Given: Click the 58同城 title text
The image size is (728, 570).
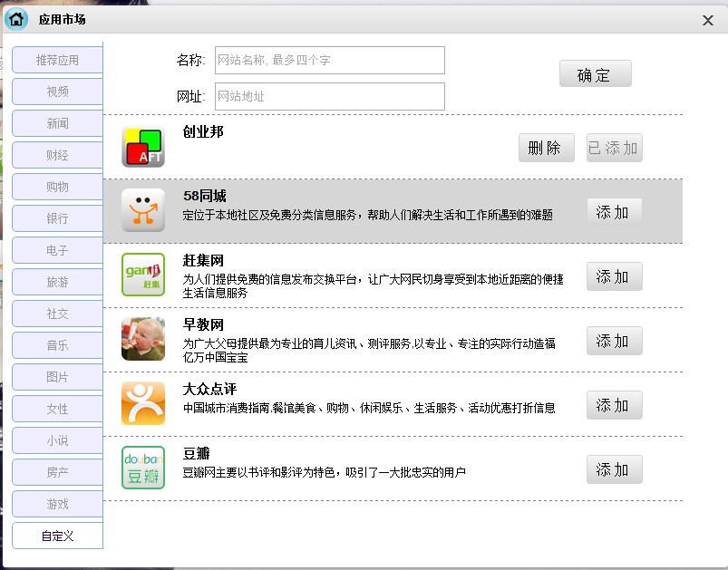Looking at the screenshot, I should coord(204,196).
